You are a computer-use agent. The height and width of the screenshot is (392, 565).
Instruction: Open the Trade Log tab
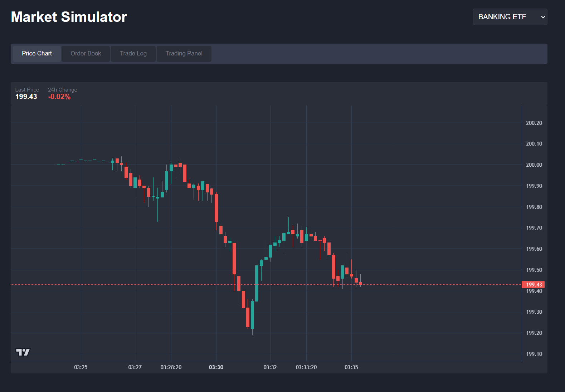133,54
